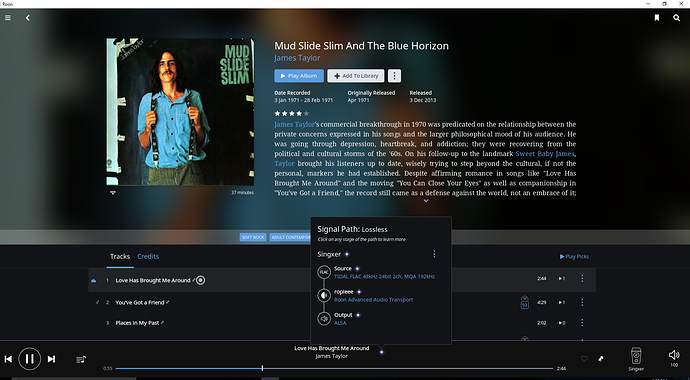Select the SOFT ROCK genre tag
This screenshot has width=690, height=380.
click(253, 237)
